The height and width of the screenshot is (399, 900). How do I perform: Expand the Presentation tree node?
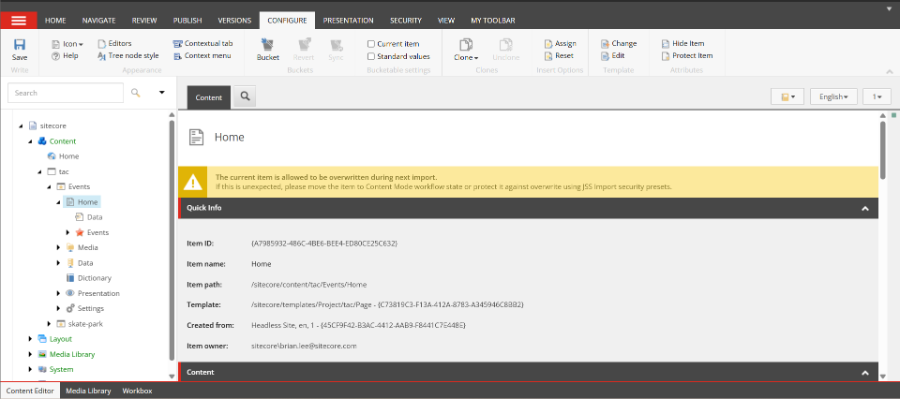coord(59,293)
